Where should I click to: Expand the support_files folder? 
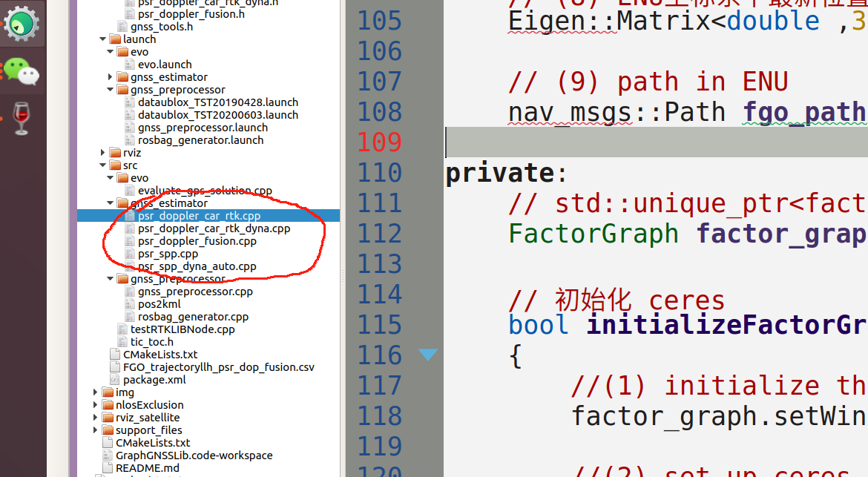click(94, 430)
